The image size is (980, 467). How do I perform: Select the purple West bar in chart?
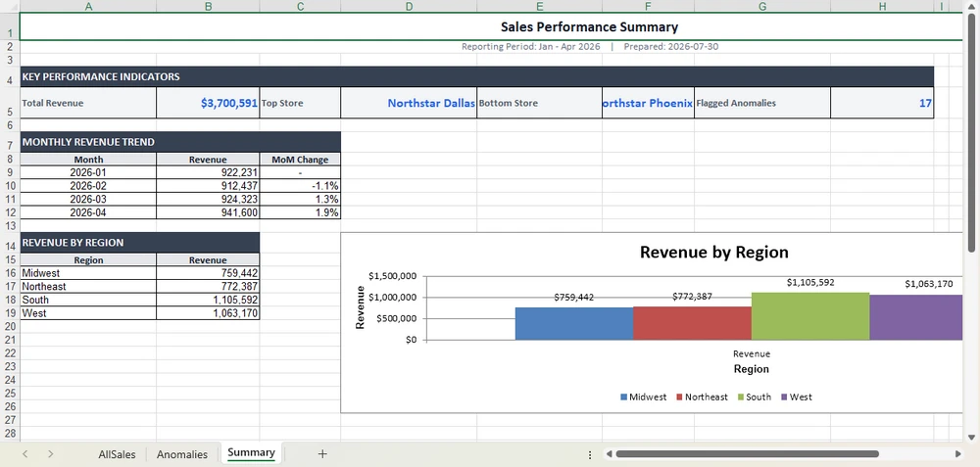(915, 317)
